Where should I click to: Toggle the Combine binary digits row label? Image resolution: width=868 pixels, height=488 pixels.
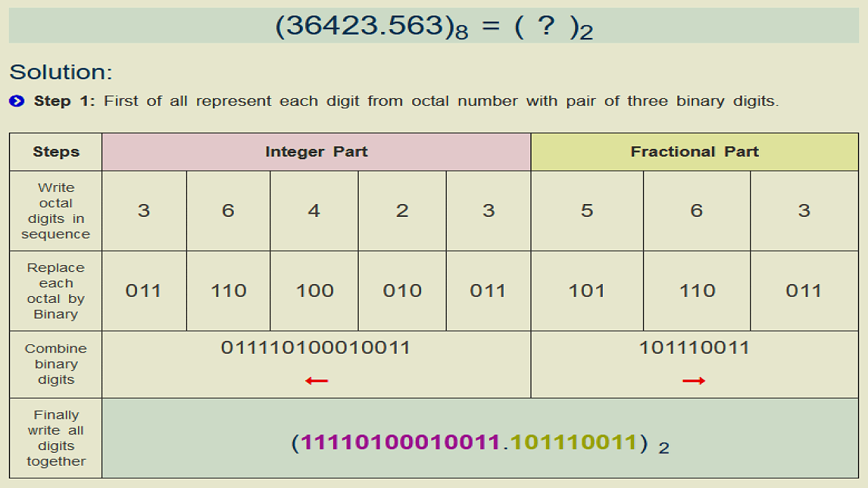55,364
